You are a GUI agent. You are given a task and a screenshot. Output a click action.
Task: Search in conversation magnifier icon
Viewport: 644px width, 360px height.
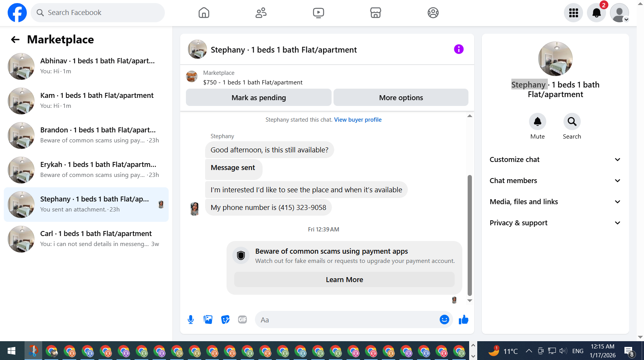click(572, 122)
